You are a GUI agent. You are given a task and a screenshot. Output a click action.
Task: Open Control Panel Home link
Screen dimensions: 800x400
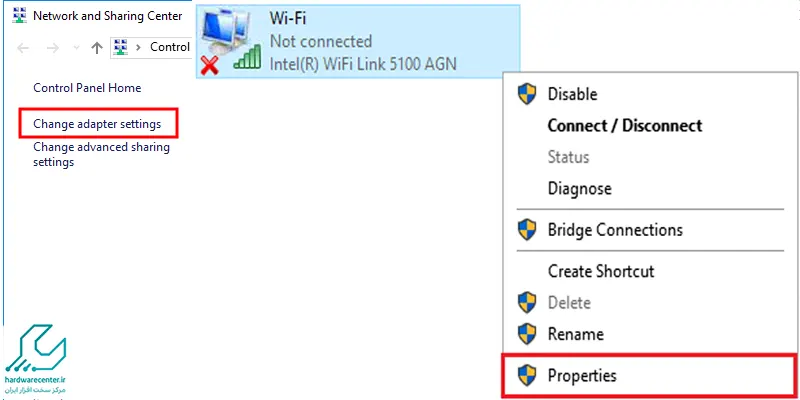tap(87, 88)
